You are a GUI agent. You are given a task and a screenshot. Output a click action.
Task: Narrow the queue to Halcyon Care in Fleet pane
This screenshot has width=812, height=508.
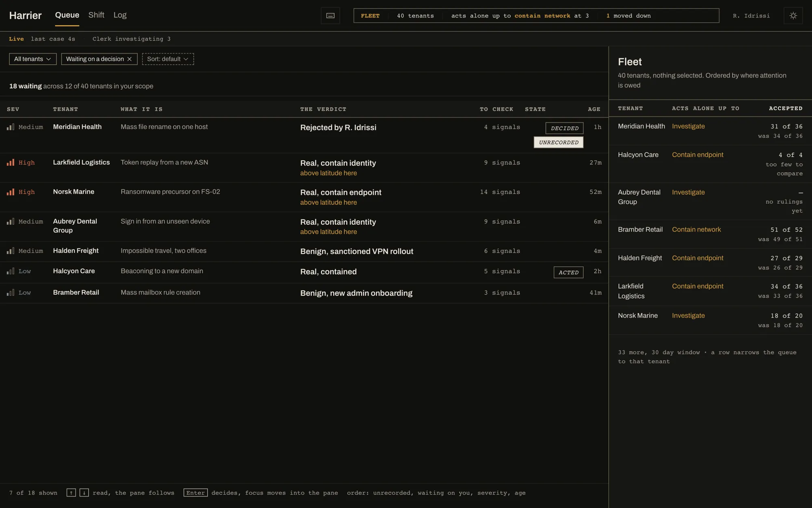pyautogui.click(x=710, y=164)
